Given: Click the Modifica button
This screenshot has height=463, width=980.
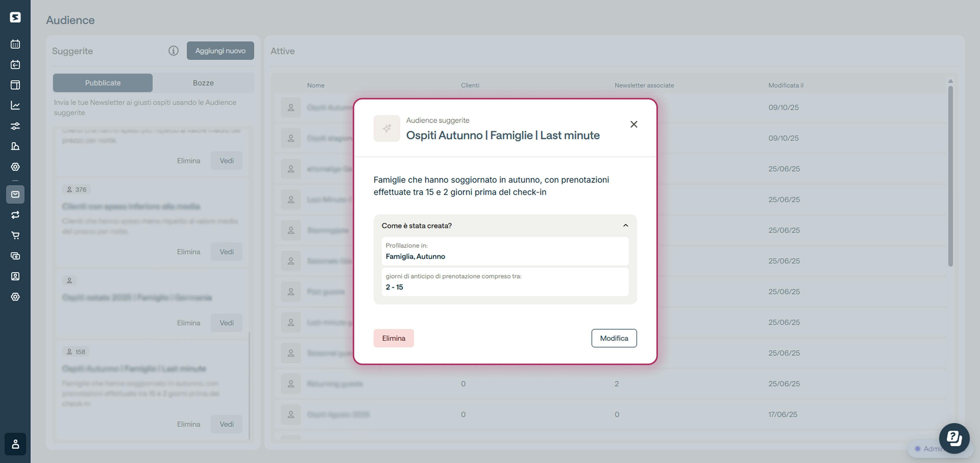Looking at the screenshot, I should (614, 338).
